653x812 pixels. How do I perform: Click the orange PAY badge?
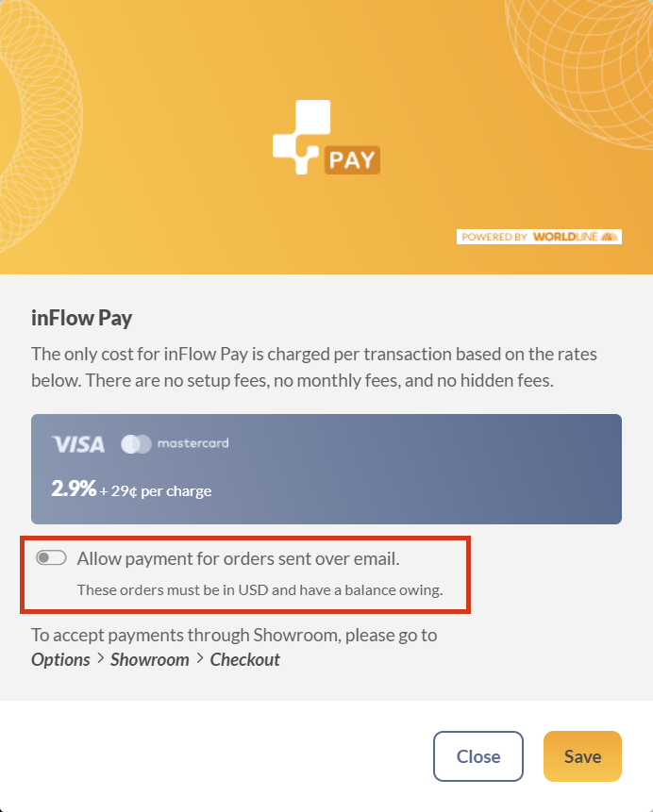point(352,160)
